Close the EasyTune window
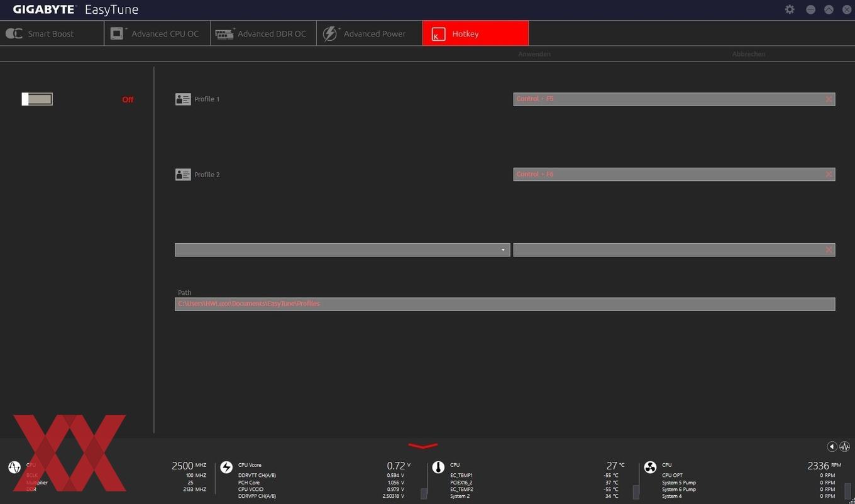The image size is (855, 504). coord(847,9)
